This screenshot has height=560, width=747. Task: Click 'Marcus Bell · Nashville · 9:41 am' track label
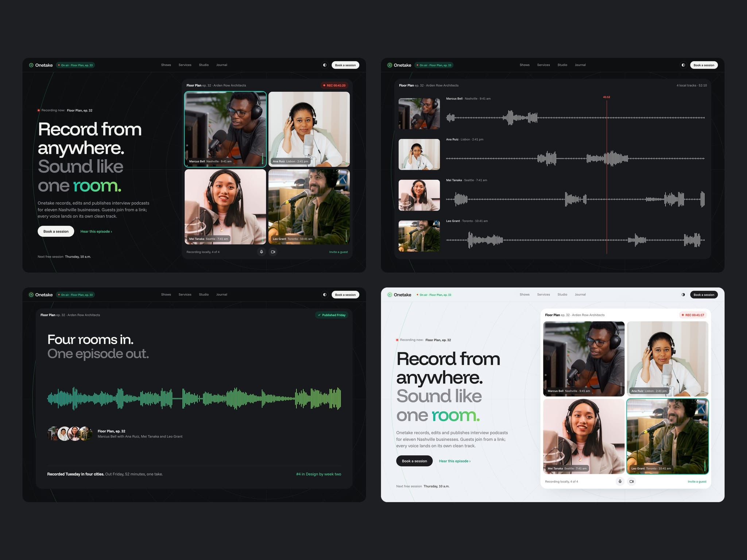(468, 98)
